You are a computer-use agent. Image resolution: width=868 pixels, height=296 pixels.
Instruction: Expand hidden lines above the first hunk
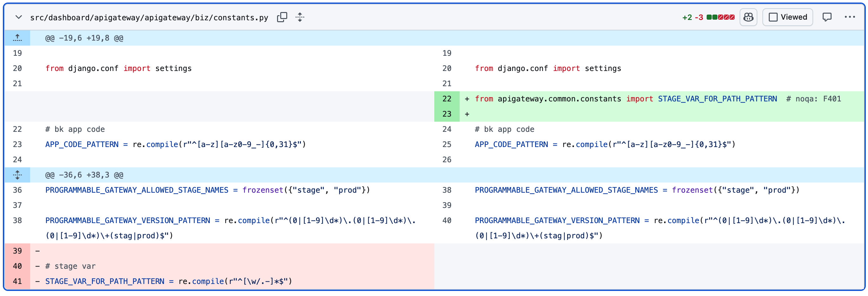point(17,38)
